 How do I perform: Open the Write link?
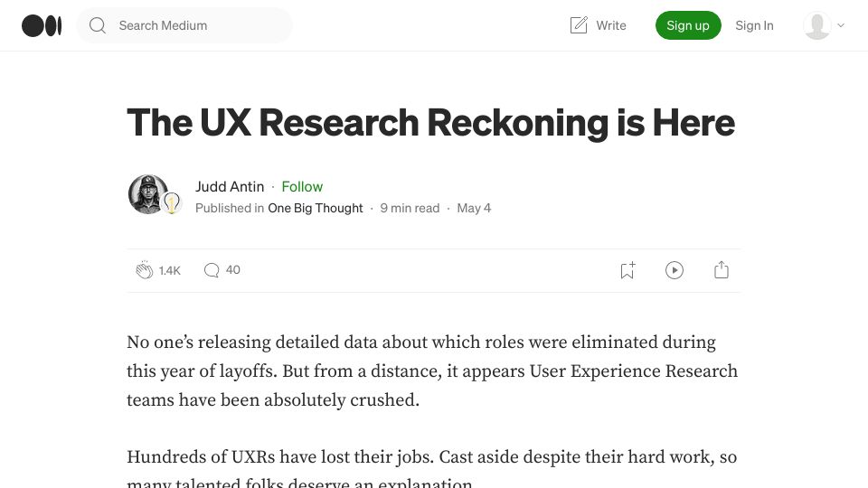pos(611,25)
